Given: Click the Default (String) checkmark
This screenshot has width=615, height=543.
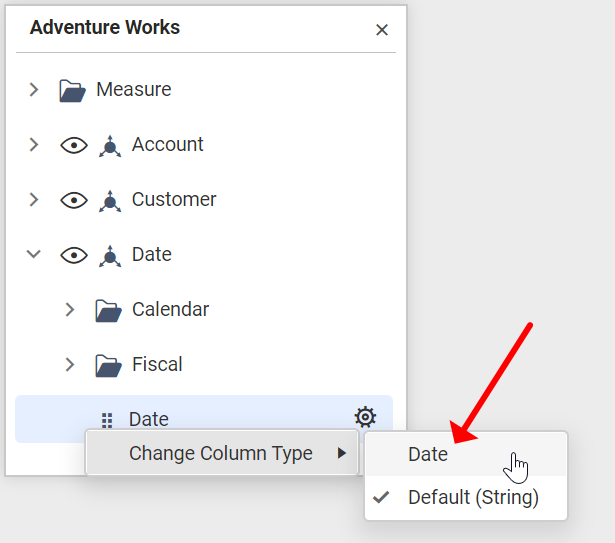Looking at the screenshot, I should coord(381,497).
